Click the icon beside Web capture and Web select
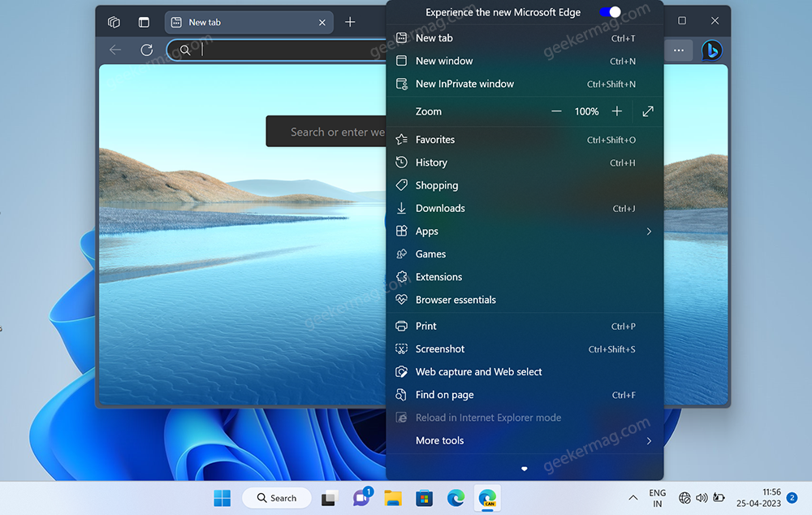 401,371
